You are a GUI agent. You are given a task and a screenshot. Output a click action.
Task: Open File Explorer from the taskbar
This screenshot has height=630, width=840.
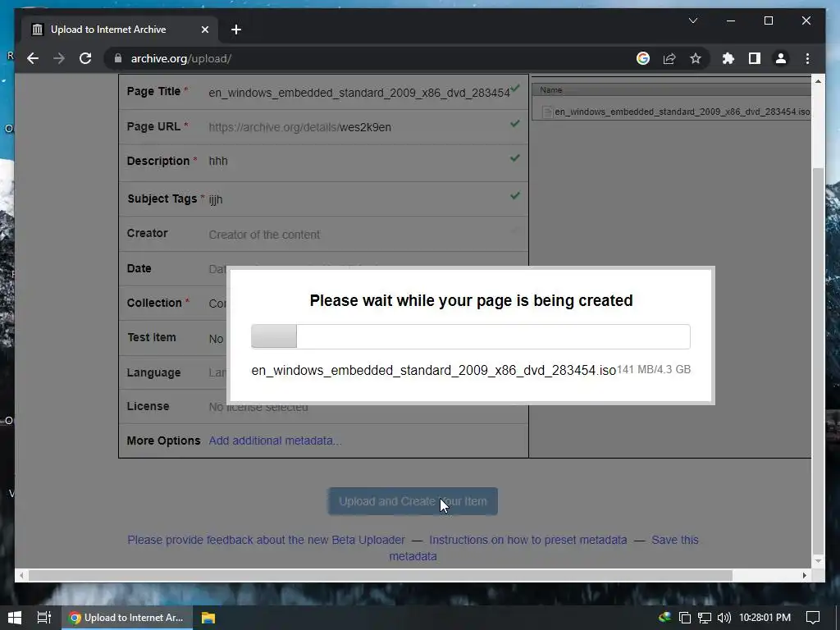click(x=208, y=617)
